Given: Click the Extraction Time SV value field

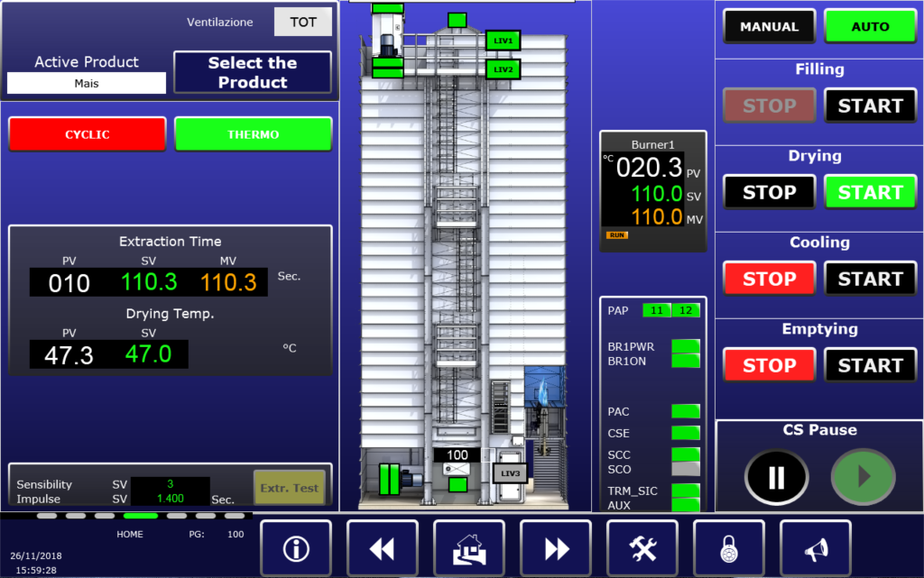Looking at the screenshot, I should [149, 282].
